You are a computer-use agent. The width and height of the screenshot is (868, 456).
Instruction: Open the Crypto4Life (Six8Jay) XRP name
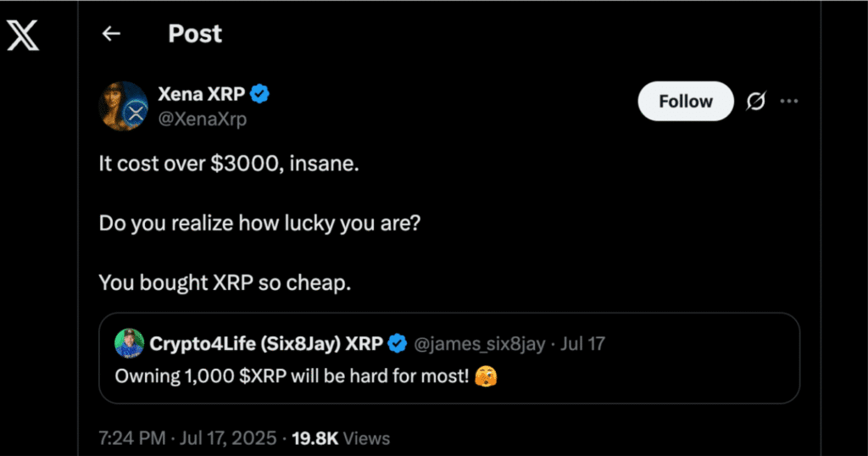267,344
